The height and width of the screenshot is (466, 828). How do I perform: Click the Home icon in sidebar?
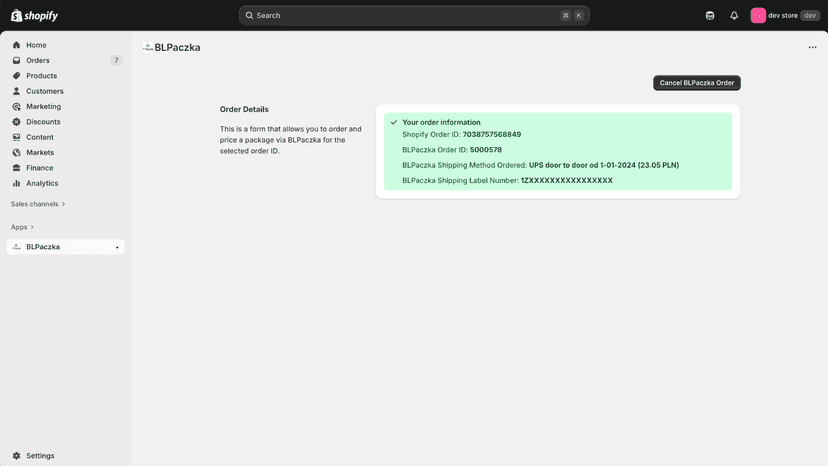tap(16, 45)
